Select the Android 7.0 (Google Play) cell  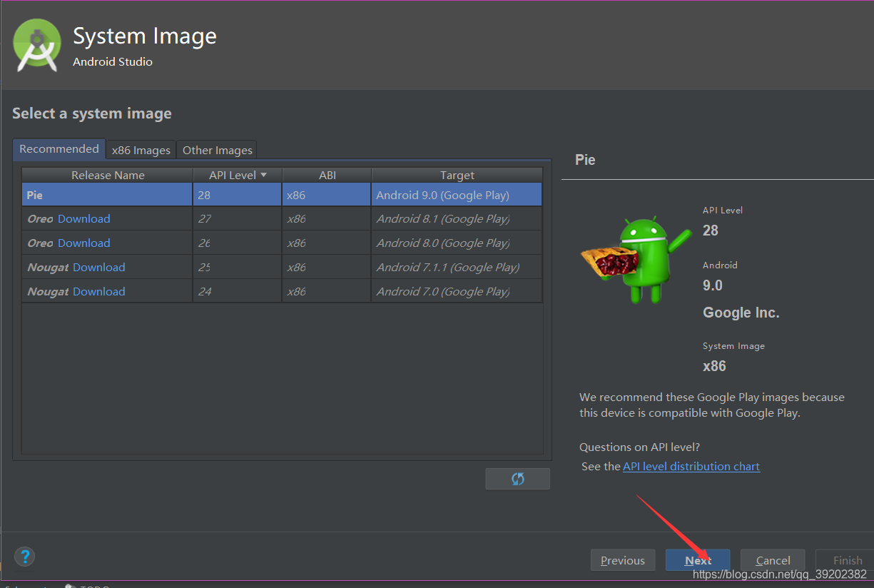(457, 291)
